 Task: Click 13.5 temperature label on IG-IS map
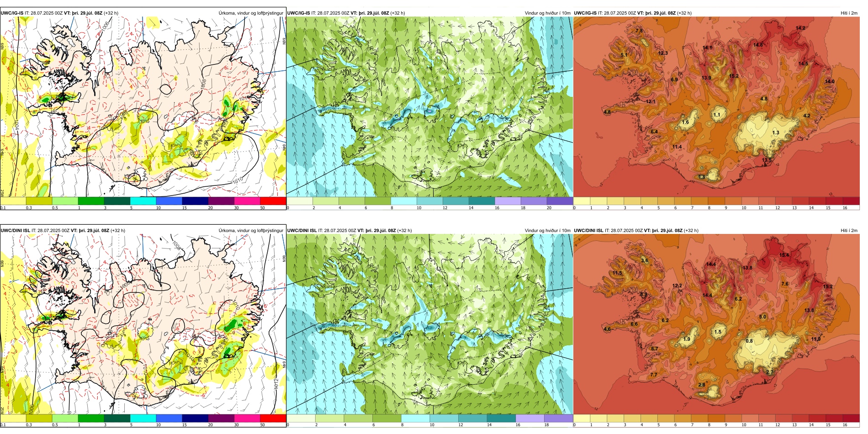click(767, 160)
